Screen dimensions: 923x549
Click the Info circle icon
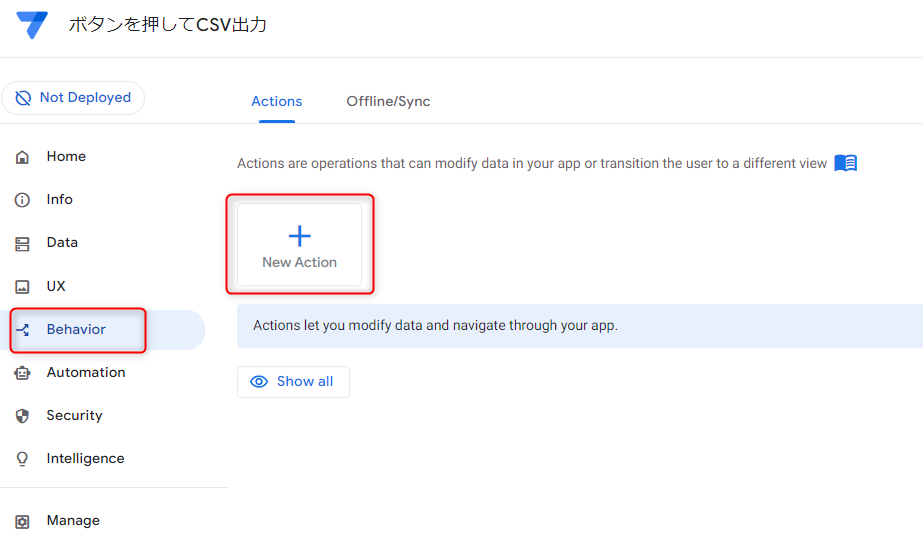(22, 200)
